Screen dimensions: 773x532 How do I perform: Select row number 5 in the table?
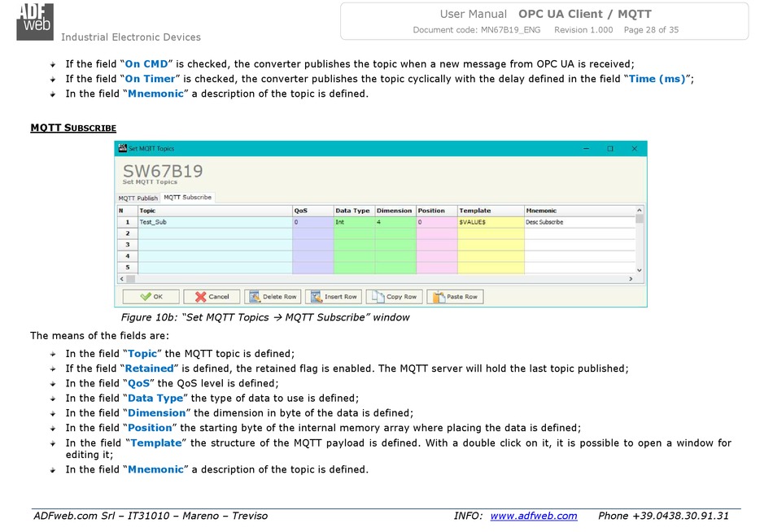click(x=127, y=268)
